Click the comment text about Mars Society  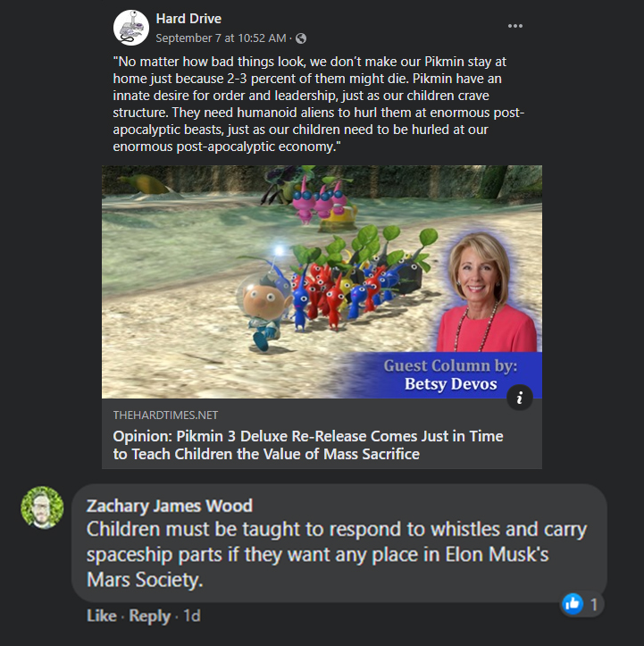[337, 554]
